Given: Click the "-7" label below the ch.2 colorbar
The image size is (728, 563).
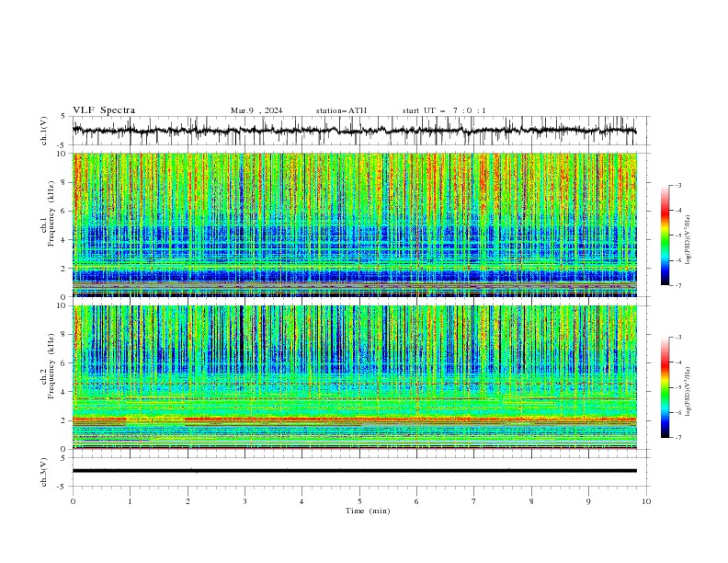Looking at the screenshot, I should click(x=678, y=438).
